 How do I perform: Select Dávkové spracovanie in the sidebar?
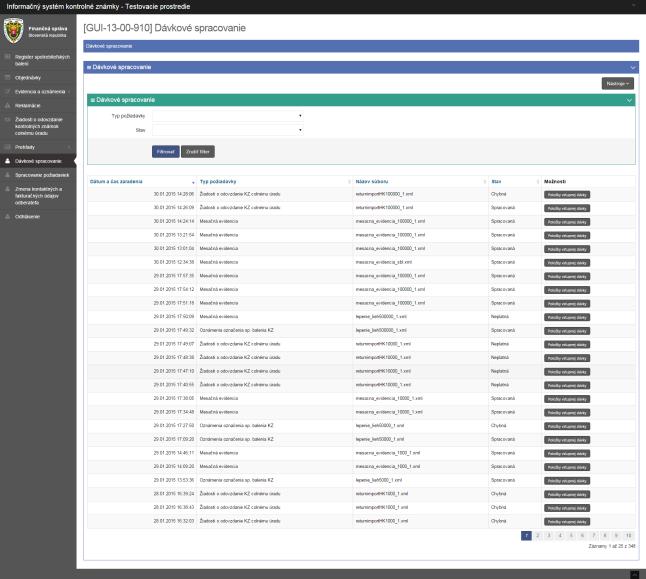click(x=38, y=161)
